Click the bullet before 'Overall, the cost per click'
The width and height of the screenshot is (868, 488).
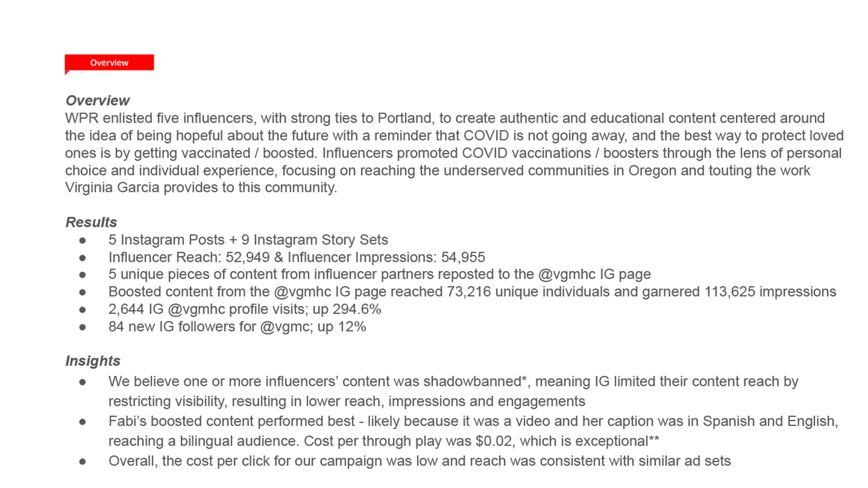[83, 461]
